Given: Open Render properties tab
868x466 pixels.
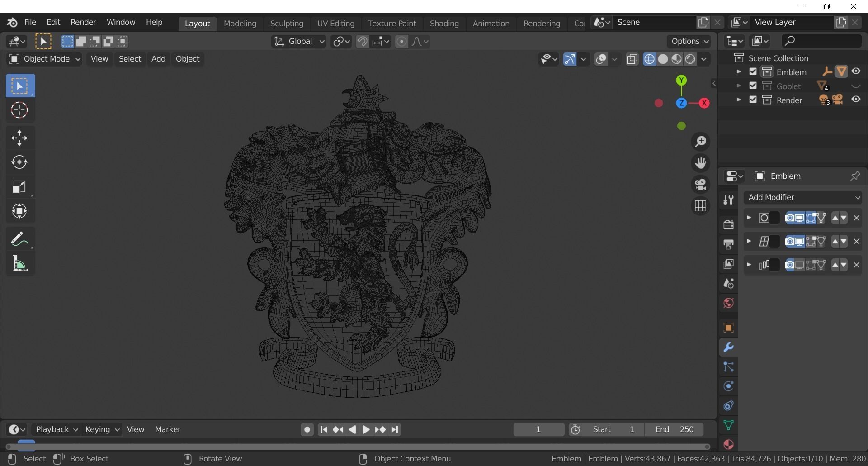Looking at the screenshot, I should (728, 224).
